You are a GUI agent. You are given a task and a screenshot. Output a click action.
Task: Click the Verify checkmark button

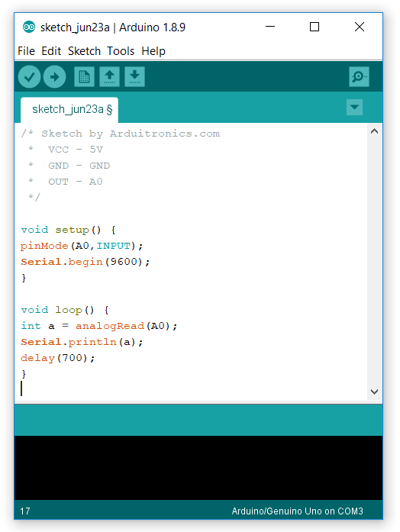[30, 76]
